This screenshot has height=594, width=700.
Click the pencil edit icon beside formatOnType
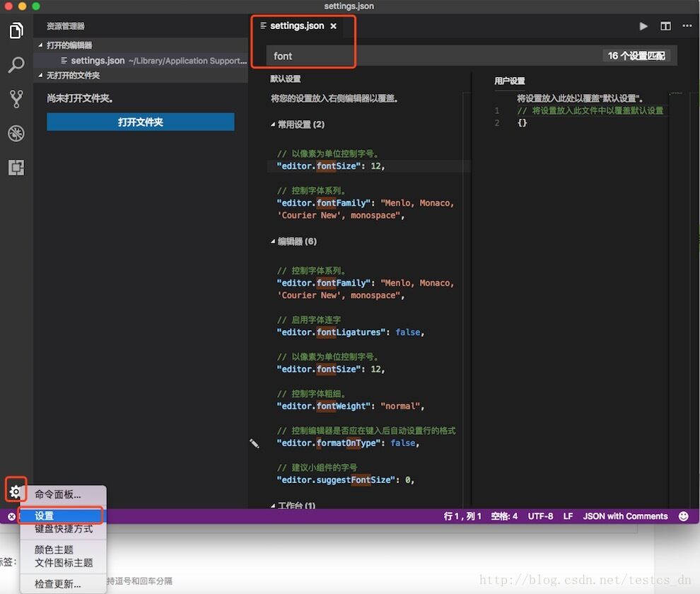(255, 443)
